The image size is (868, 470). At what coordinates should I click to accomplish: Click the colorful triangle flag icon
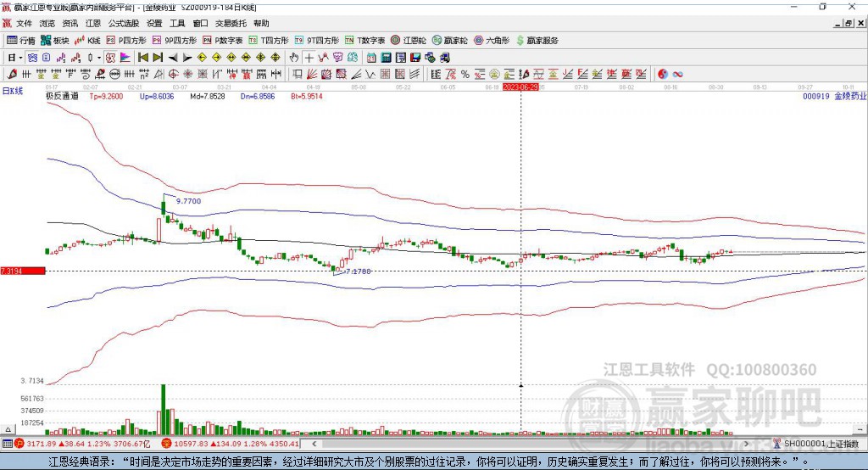click(125, 58)
